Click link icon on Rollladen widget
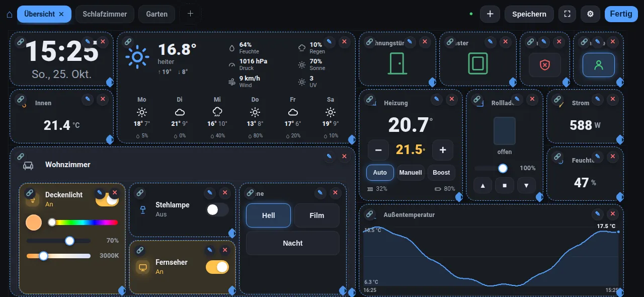 (x=477, y=99)
